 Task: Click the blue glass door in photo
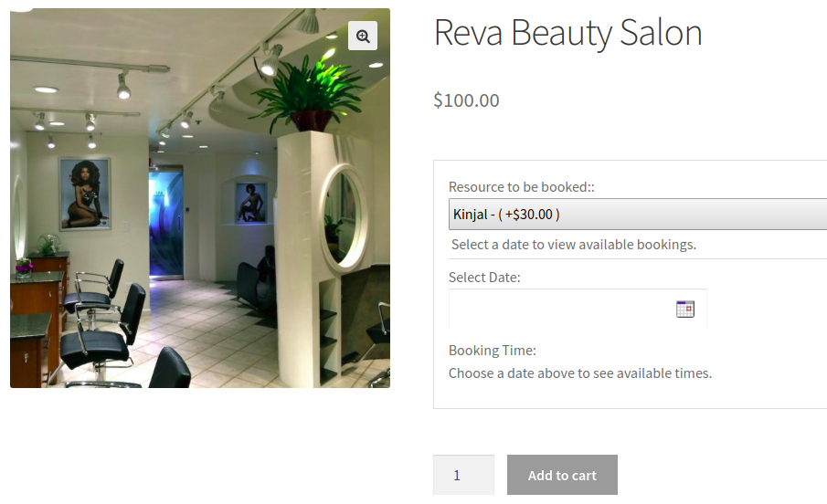[167, 224]
